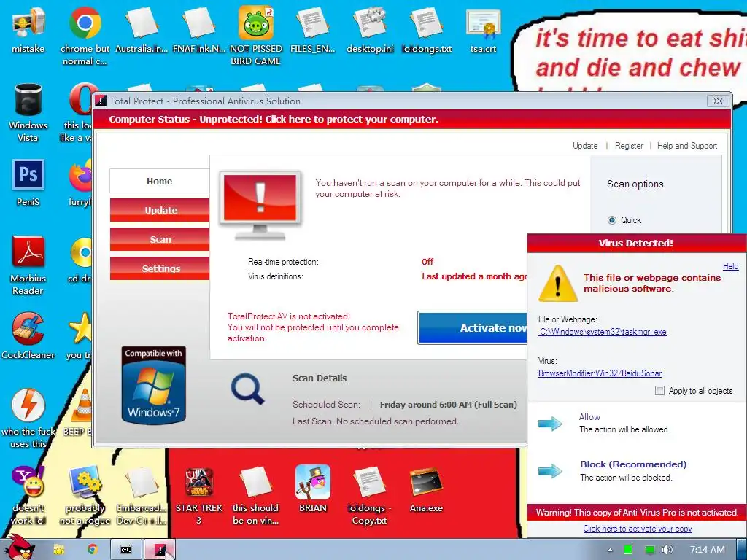Select loldongs - Copy.txt desktop file
The height and width of the screenshot is (560, 747).
370,495
